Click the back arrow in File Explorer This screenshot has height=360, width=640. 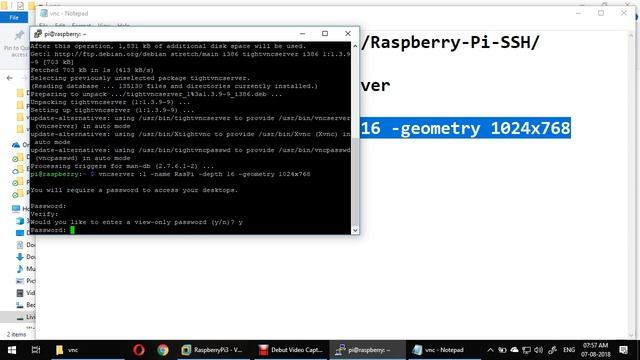(x=10, y=78)
